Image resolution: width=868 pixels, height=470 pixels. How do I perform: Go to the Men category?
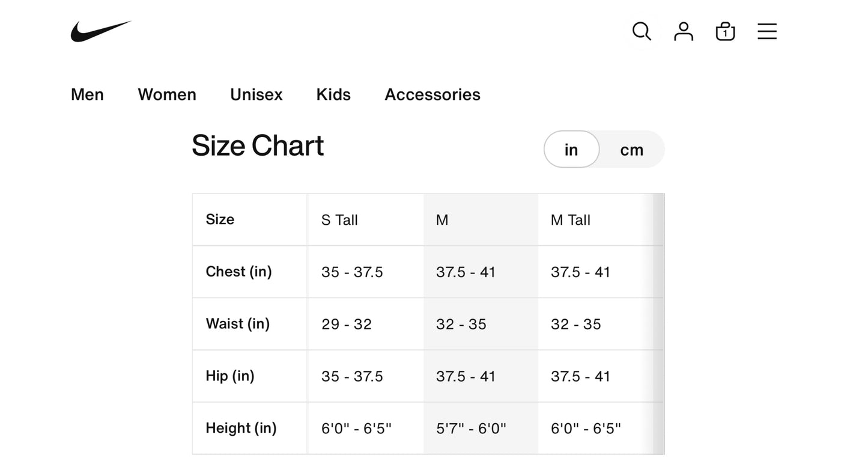point(87,95)
